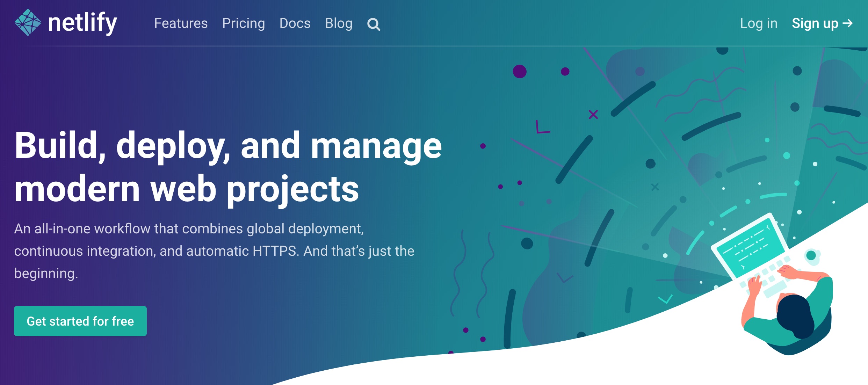The width and height of the screenshot is (868, 385).
Task: Click the purple X mark in the illustration
Action: coord(593,115)
